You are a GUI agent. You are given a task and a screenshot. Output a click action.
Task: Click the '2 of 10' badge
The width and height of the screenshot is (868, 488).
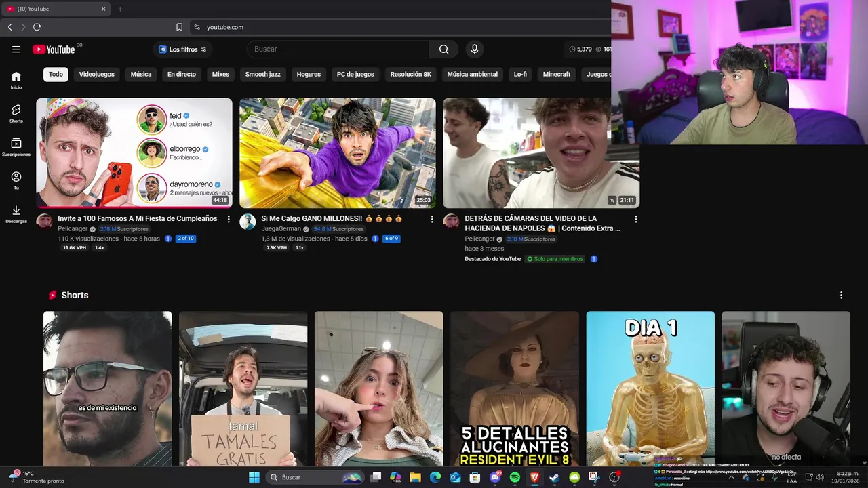pos(185,239)
